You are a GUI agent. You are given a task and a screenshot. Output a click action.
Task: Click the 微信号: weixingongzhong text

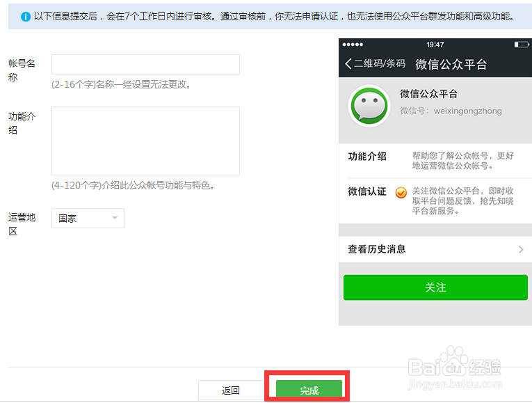click(x=451, y=111)
